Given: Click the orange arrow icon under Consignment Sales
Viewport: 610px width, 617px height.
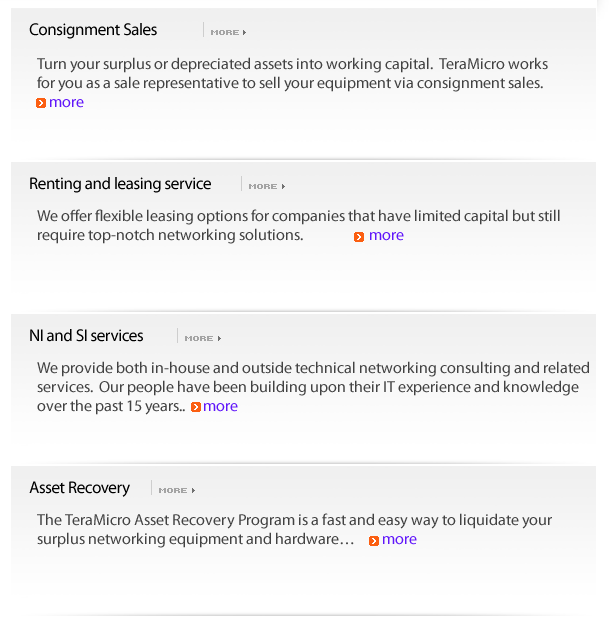Looking at the screenshot, I should tap(41, 103).
